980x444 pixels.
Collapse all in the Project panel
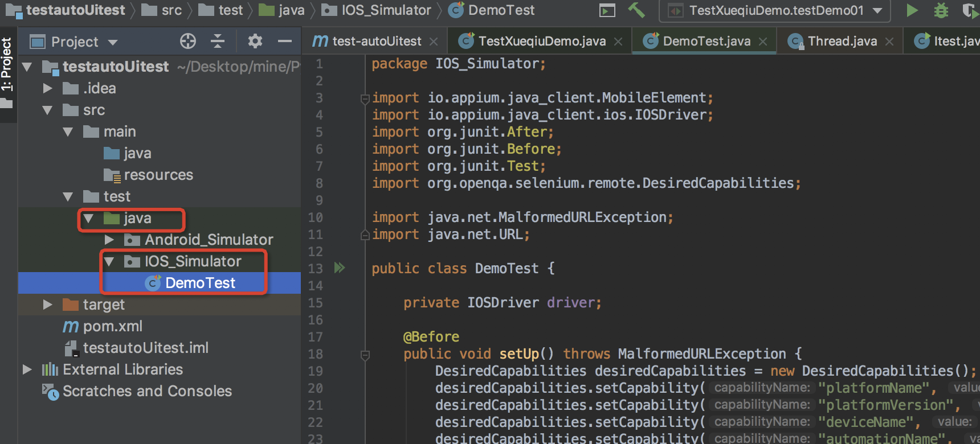click(x=218, y=41)
